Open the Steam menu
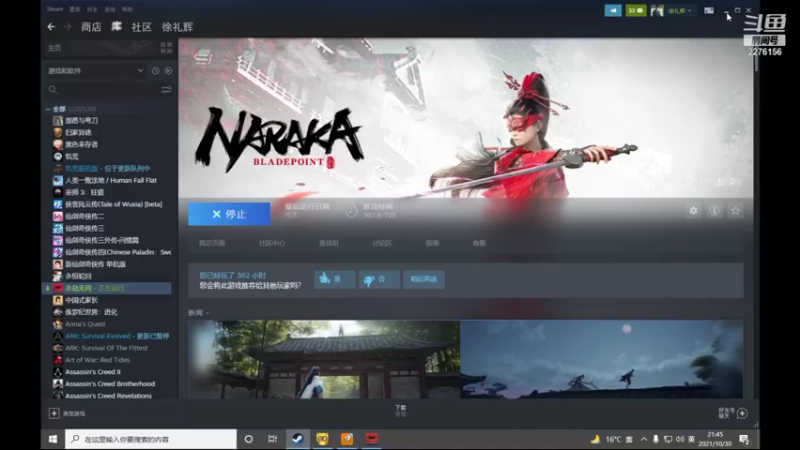800x450 pixels. pos(55,9)
